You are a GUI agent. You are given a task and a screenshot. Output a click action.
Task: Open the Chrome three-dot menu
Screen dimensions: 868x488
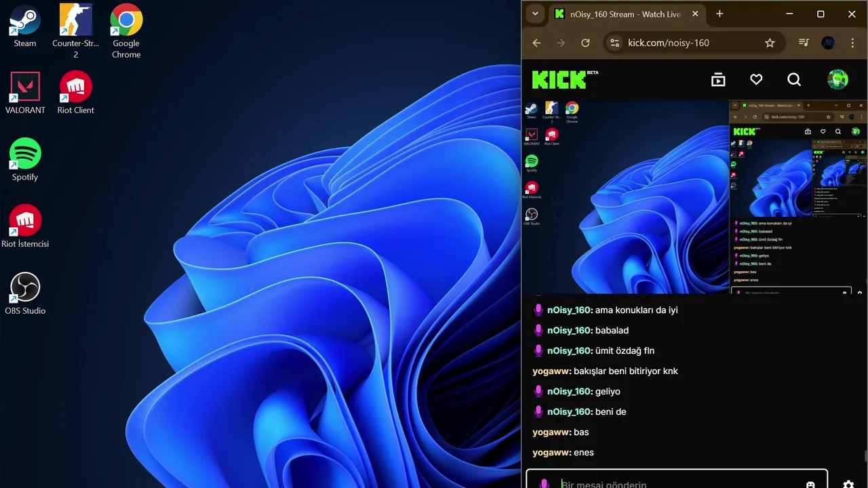(x=852, y=43)
